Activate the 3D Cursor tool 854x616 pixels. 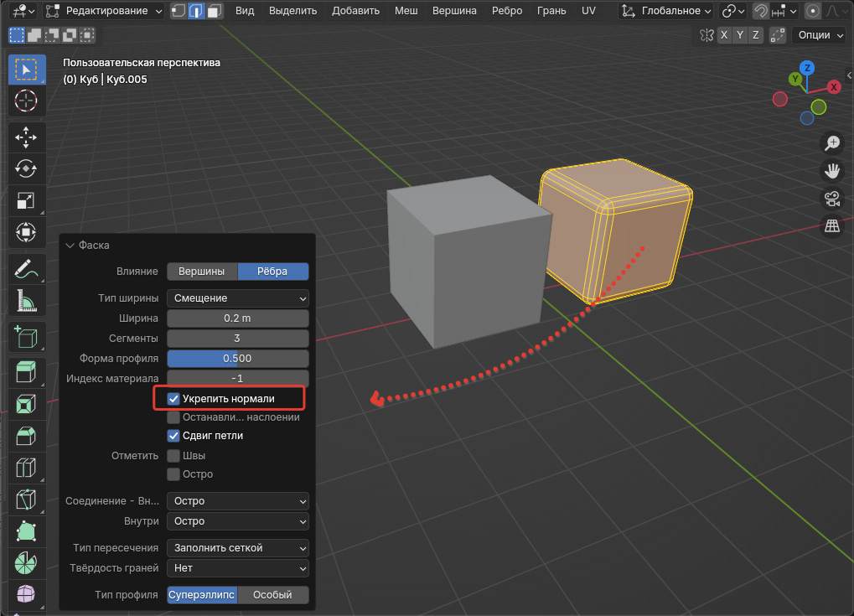tap(26, 101)
